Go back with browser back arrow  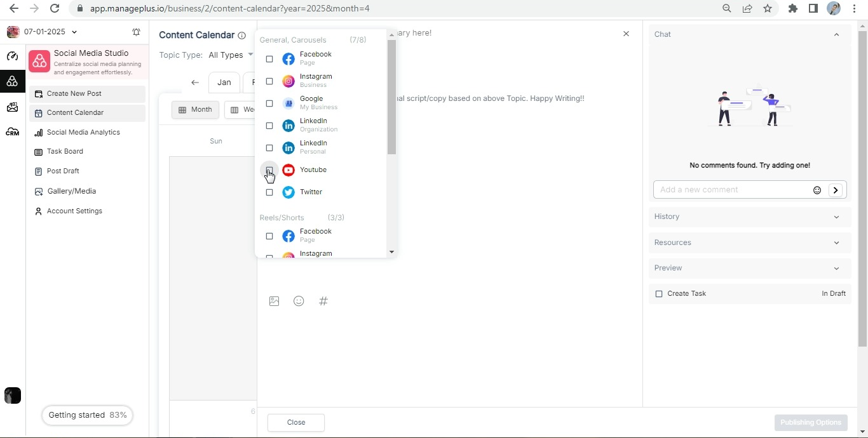pos(14,8)
